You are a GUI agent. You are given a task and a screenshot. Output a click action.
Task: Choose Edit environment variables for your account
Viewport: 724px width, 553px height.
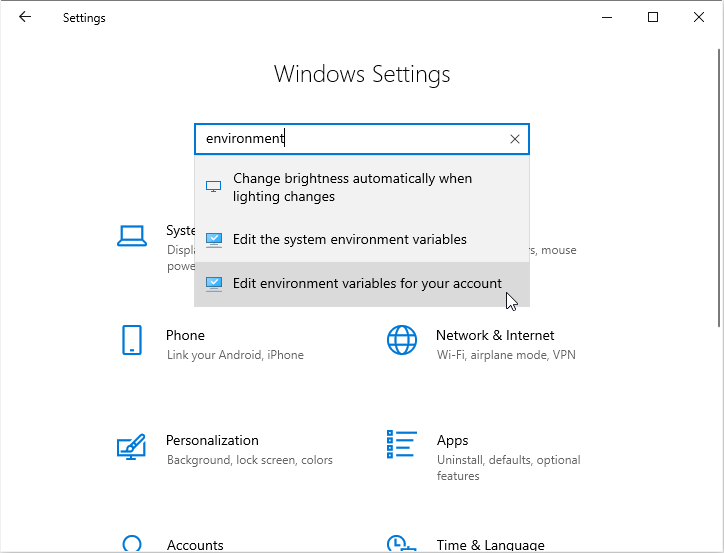coord(362,284)
